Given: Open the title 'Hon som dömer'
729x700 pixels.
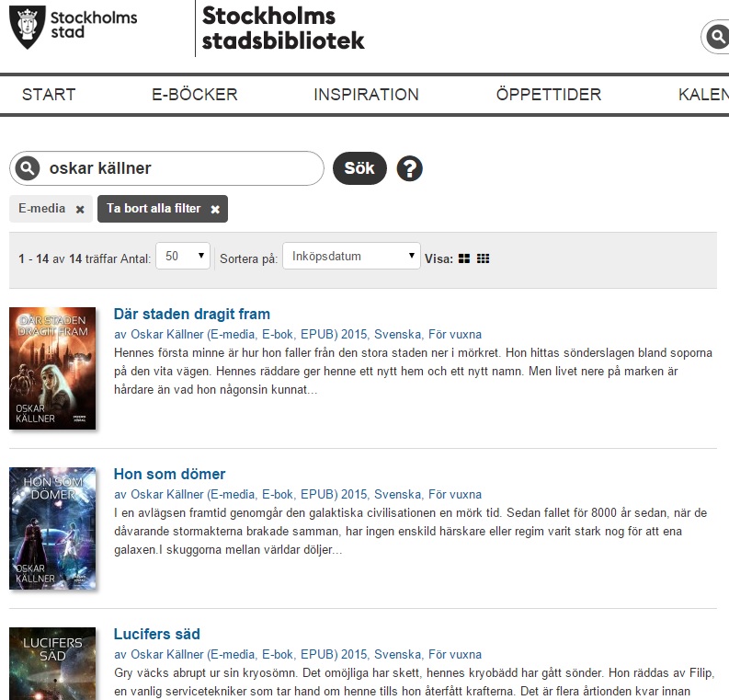Looking at the screenshot, I should [170, 474].
